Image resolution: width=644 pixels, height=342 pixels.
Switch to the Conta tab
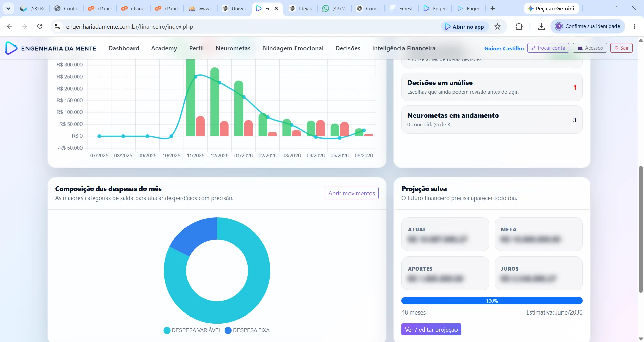pyautogui.click(x=66, y=8)
